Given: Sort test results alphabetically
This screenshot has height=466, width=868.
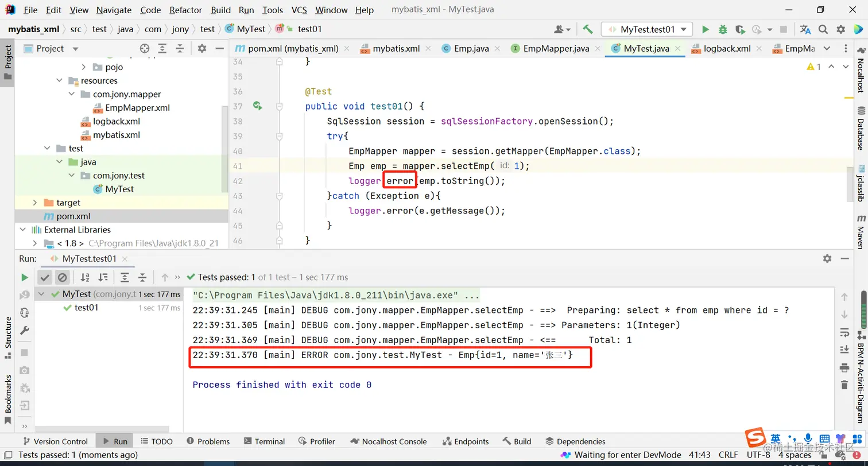Looking at the screenshot, I should [x=85, y=277].
